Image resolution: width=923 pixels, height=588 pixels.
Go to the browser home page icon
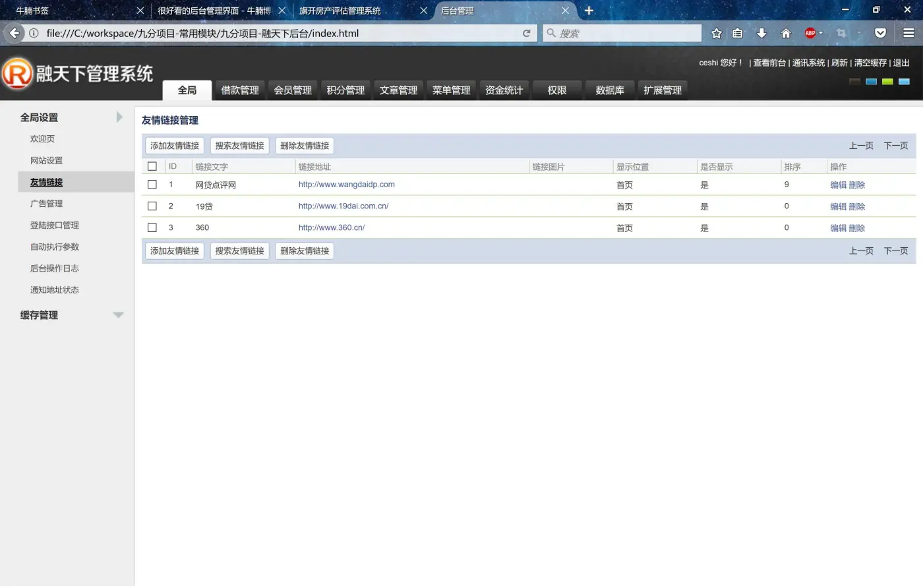(786, 33)
